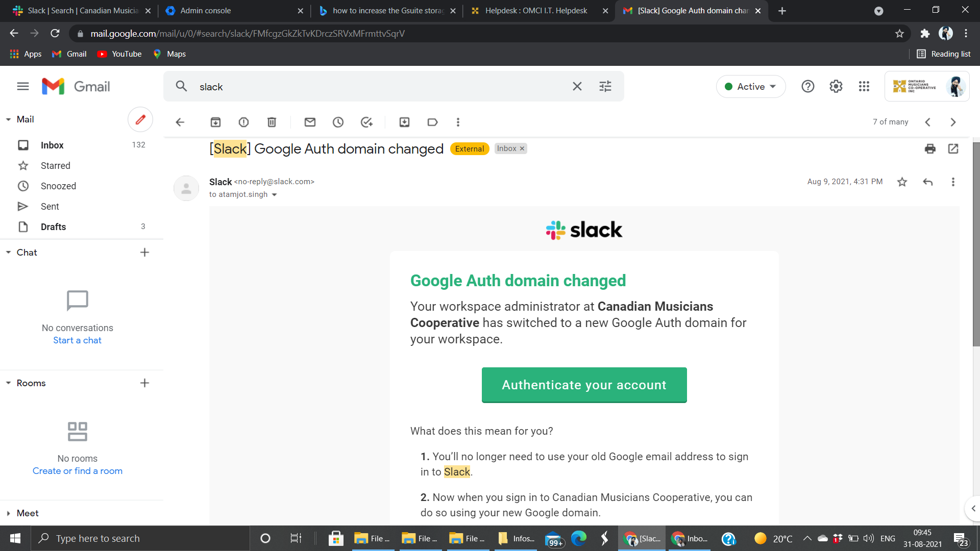Viewport: 980px width, 551px height.
Task: Open message More menu beside Reply
Action: (x=953, y=182)
